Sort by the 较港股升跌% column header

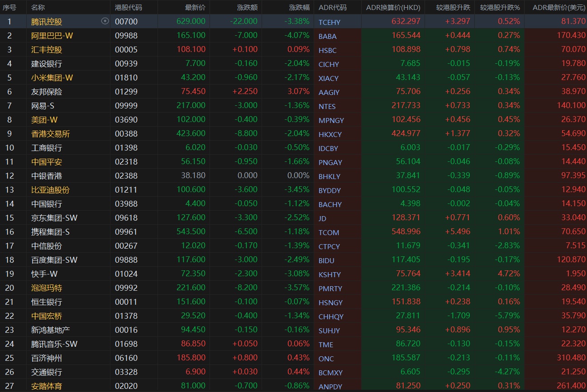click(x=500, y=7)
